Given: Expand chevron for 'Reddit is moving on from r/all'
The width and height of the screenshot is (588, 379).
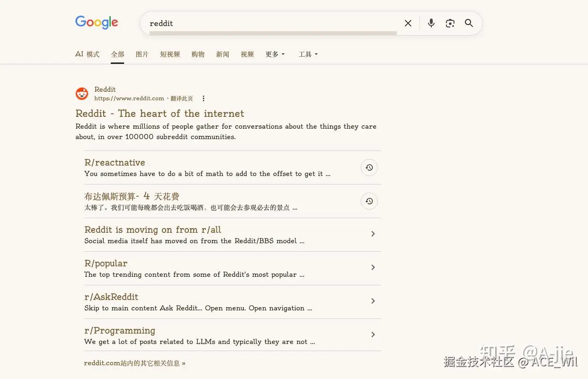Looking at the screenshot, I should 373,234.
